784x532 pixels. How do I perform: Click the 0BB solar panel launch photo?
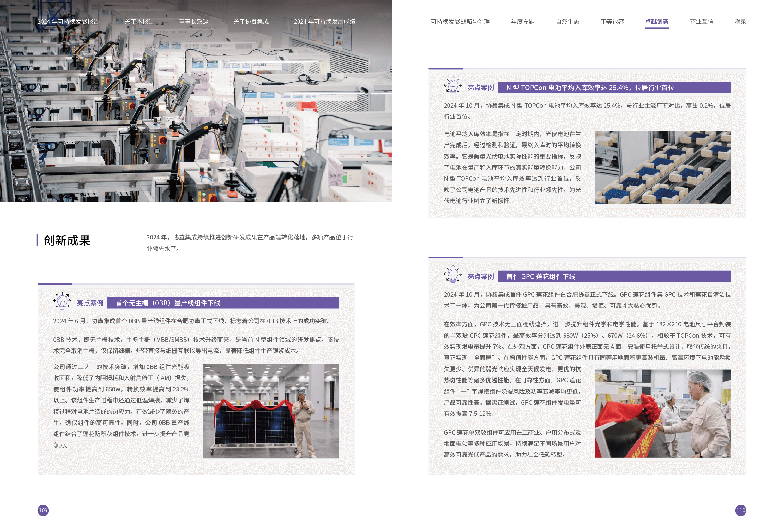coord(271,411)
